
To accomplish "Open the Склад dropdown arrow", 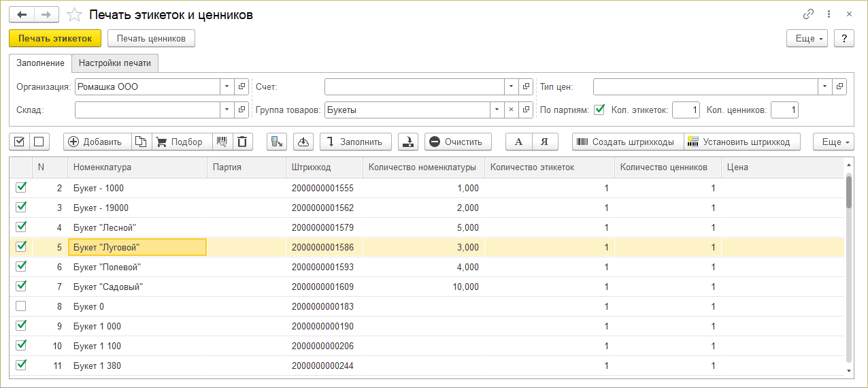I will (227, 110).
